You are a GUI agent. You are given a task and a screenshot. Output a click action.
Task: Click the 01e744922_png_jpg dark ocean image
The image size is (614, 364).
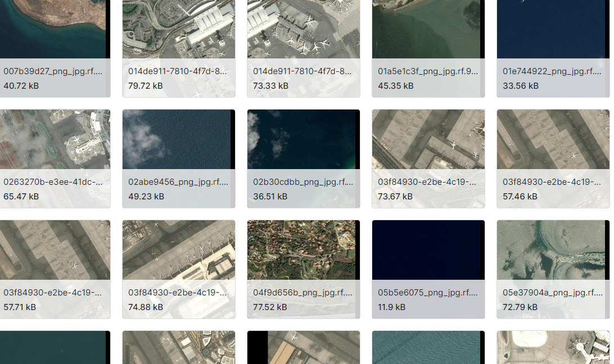[553, 28]
